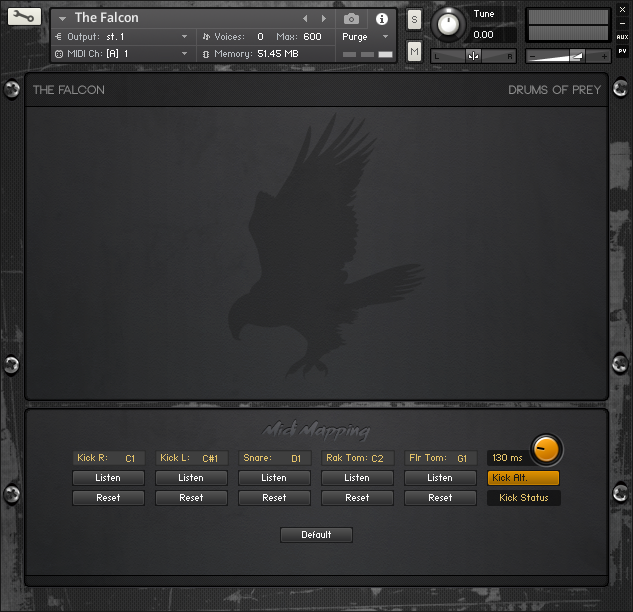Open the Output st. 1 dropdown
The width and height of the screenshot is (633, 612).
click(184, 36)
